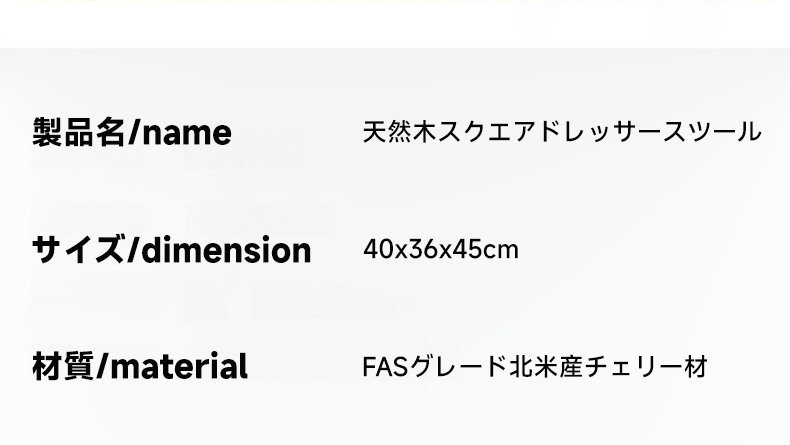Viewport: 790px width, 445px height.
Task: Click the 製品名 kanji text
Action: pos(80,132)
